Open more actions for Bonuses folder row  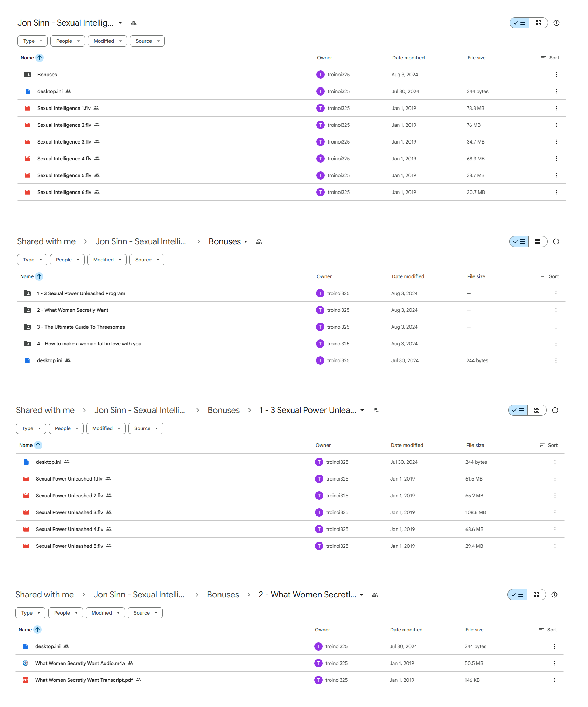556,75
